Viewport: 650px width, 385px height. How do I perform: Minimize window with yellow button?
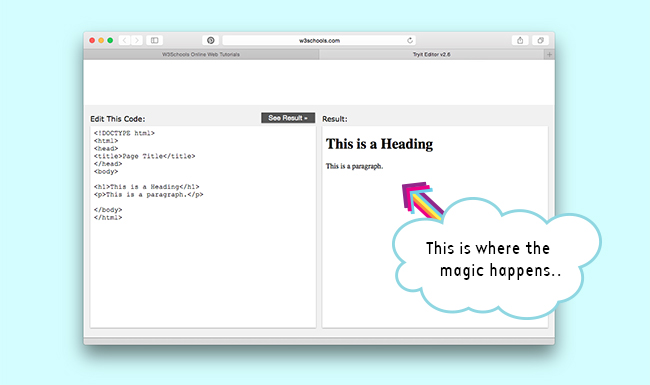click(x=101, y=40)
